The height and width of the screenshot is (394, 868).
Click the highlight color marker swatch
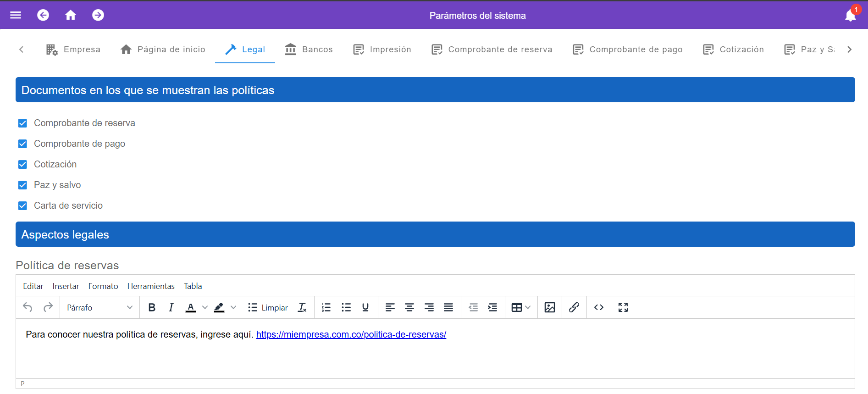point(219,307)
